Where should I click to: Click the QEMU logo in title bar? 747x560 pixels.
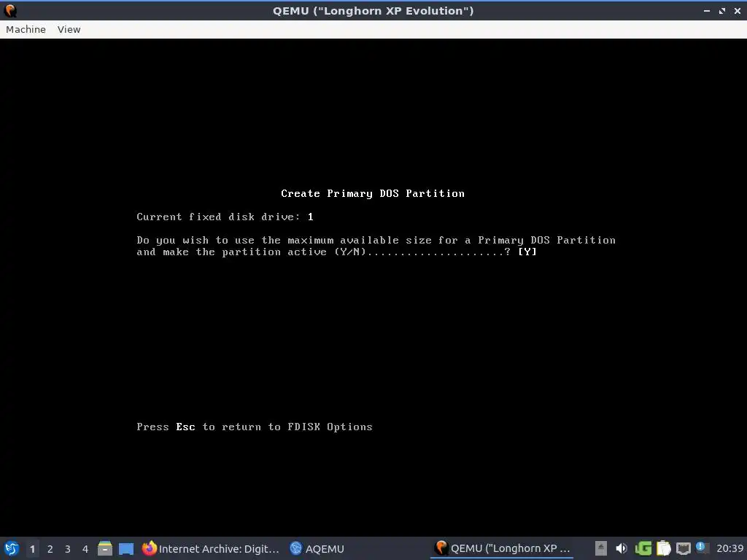10,10
